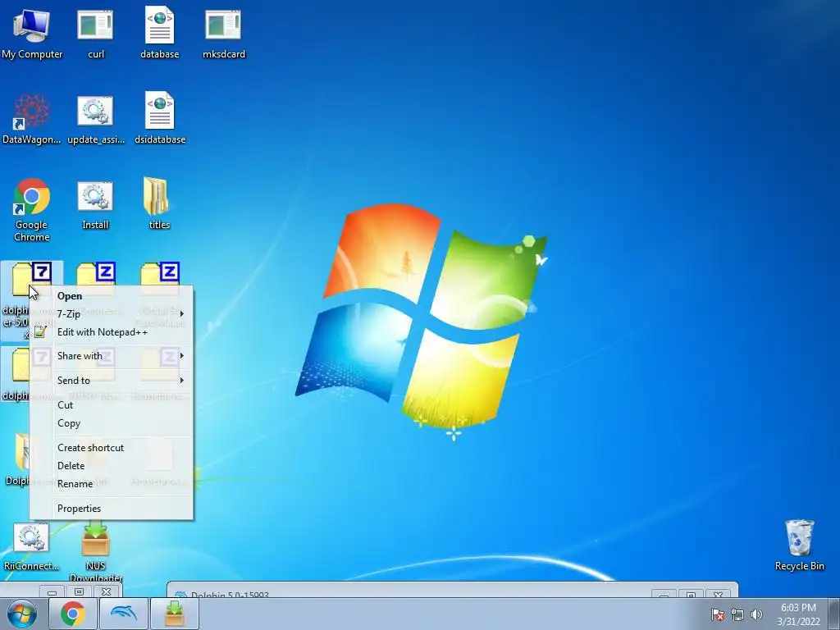Screen dimensions: 840x630
Task: Select the dsidatabase document icon
Action: click(160, 119)
